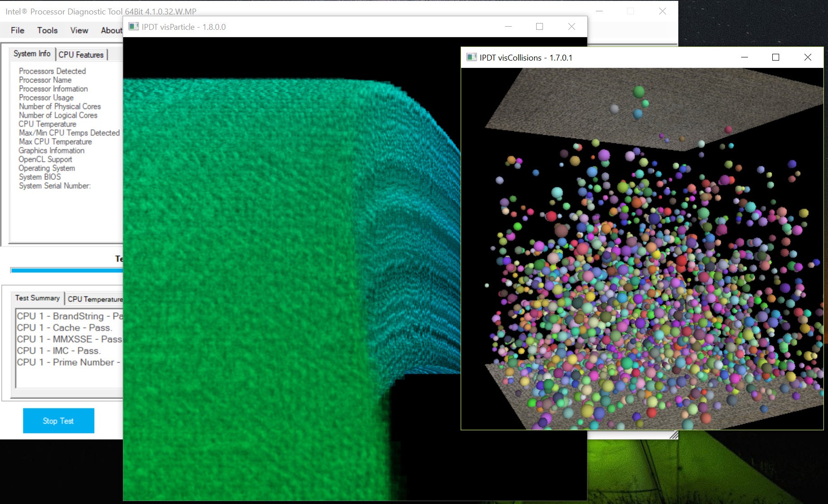
Task: Switch to the CPU Temperature tab
Action: pos(95,299)
